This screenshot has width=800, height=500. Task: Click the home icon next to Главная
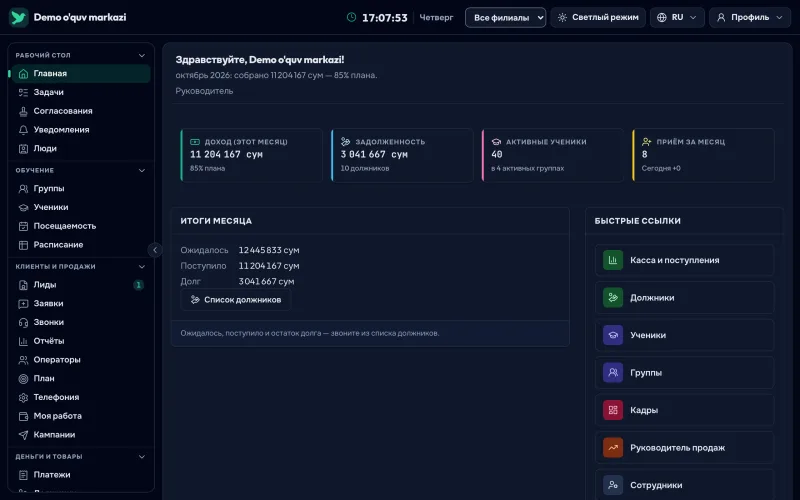23,73
